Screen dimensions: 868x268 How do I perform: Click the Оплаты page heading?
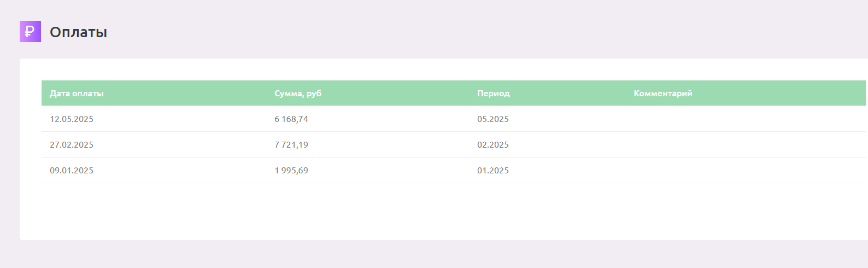[x=78, y=32]
